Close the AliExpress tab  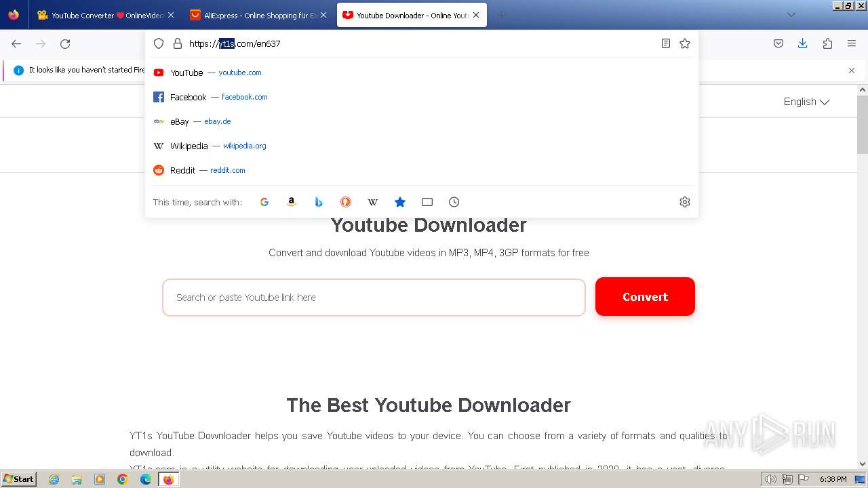click(x=323, y=15)
